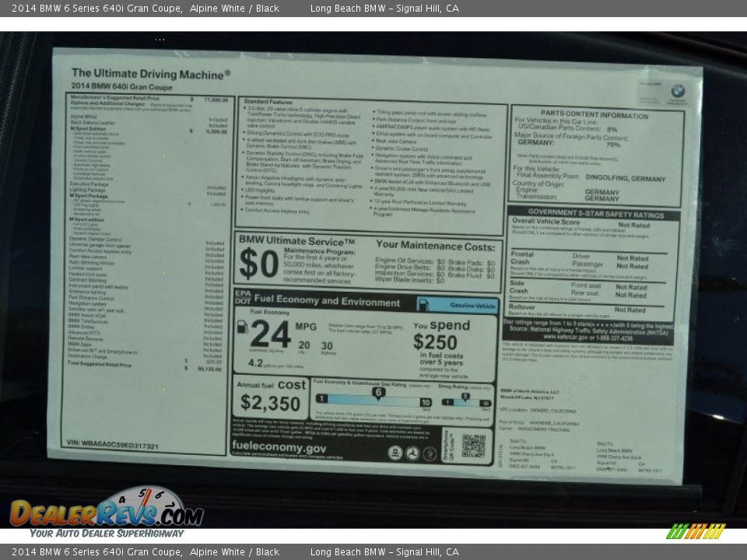Screen dimensions: 747x560
Task: Click the $2,350 annual fuel cost box
Action: coord(270,397)
